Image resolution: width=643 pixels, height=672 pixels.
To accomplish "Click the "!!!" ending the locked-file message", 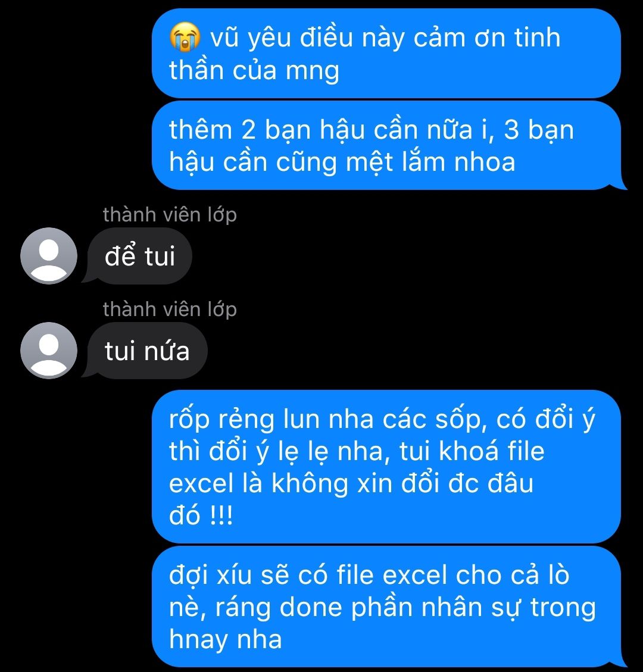I will tap(221, 515).
